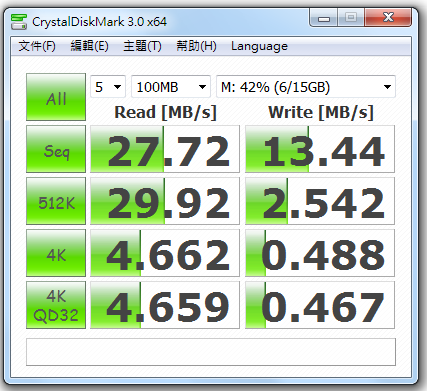Image resolution: width=427 pixels, height=391 pixels.
Task: Click the CrystalDiskMark app icon in title bar
Action: 19,22
